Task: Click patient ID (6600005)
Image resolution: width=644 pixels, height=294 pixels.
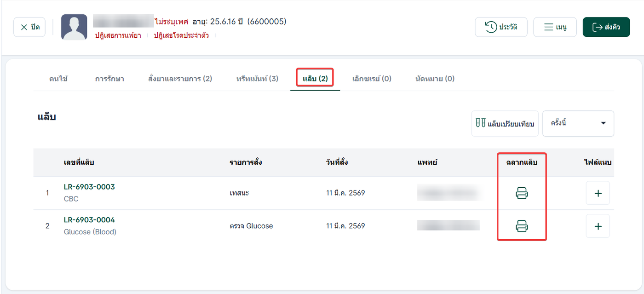Action: coord(267,22)
